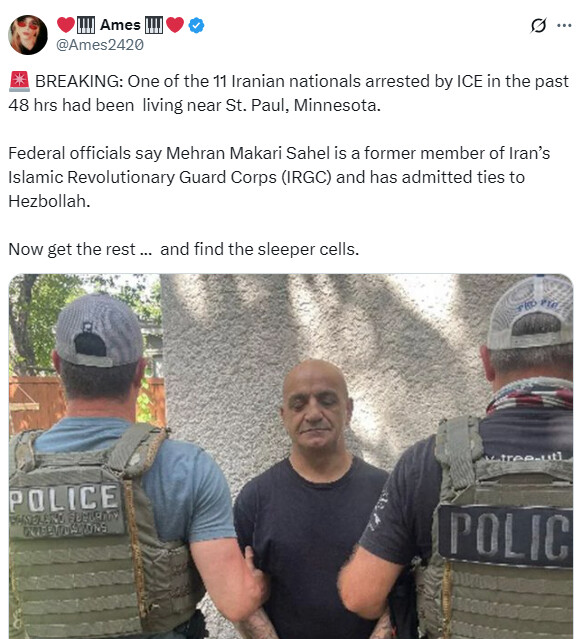
Task: Open the Grok explain post icon
Action: pos(538,25)
